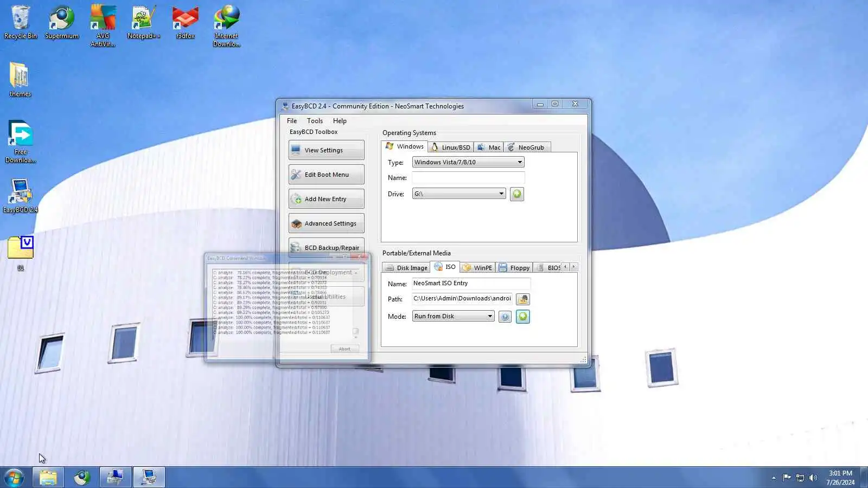The height and width of the screenshot is (488, 868).
Task: Click the volume speaker icon in the tray
Action: click(x=813, y=478)
